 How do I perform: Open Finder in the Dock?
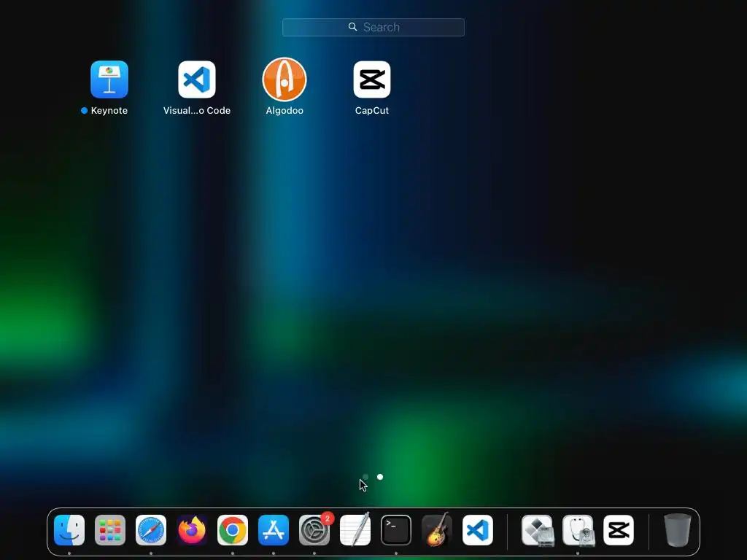coord(69,530)
